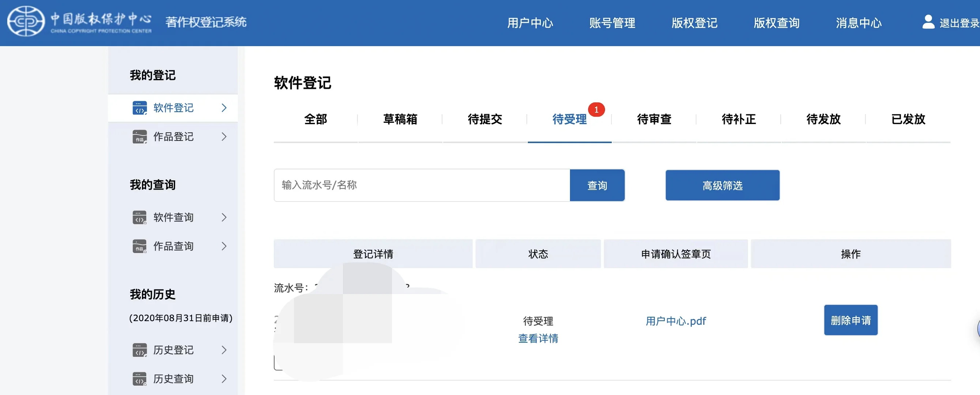Click the 历史查询 sidebar icon

(139, 378)
